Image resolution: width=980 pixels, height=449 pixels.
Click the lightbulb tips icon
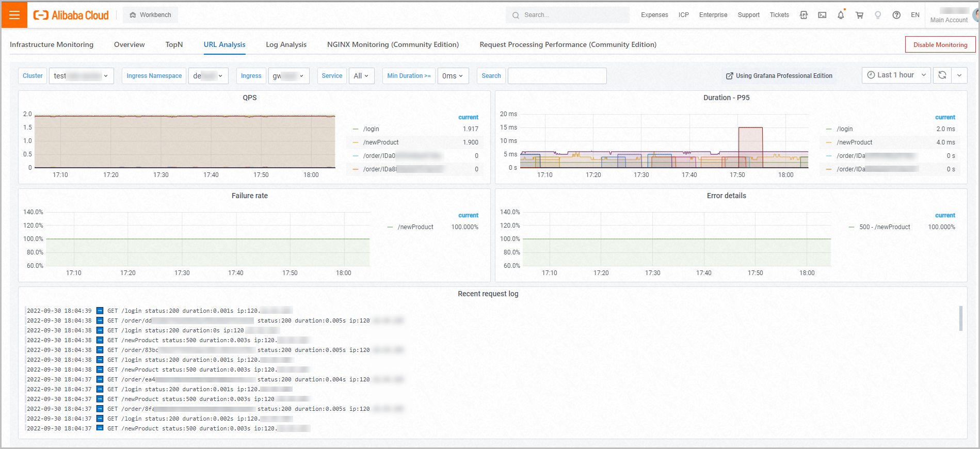pyautogui.click(x=878, y=15)
